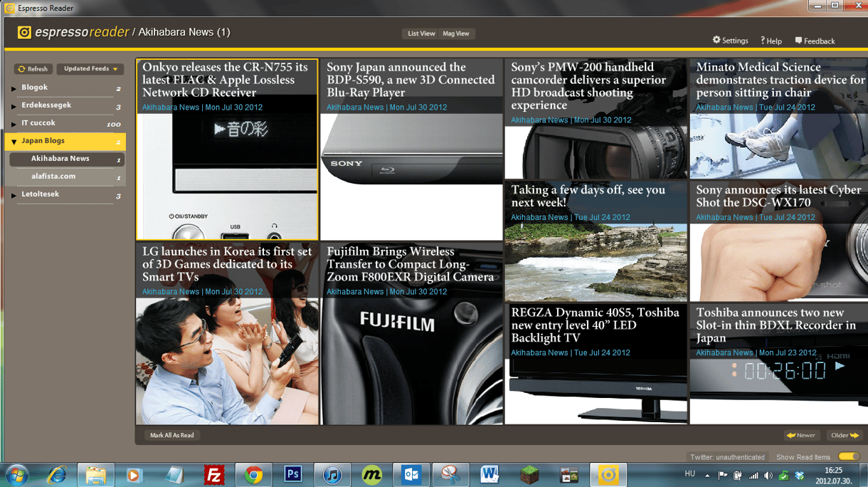This screenshot has height=487, width=868.
Task: Click the Sony Blu-Ray player image
Action: click(x=411, y=177)
